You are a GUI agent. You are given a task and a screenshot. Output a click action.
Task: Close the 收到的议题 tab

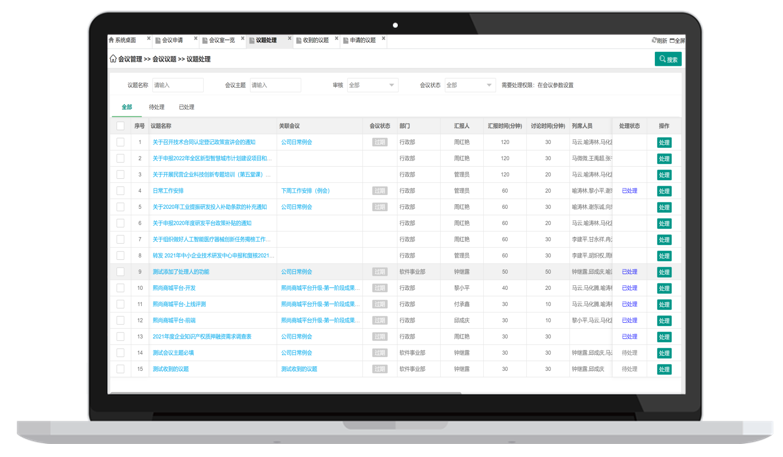click(336, 38)
